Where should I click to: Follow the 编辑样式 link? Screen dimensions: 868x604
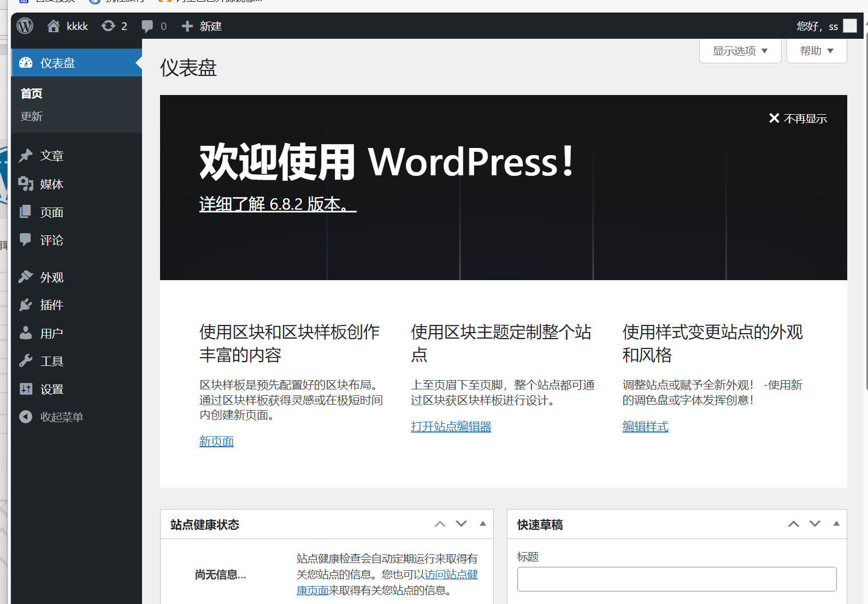[645, 427]
